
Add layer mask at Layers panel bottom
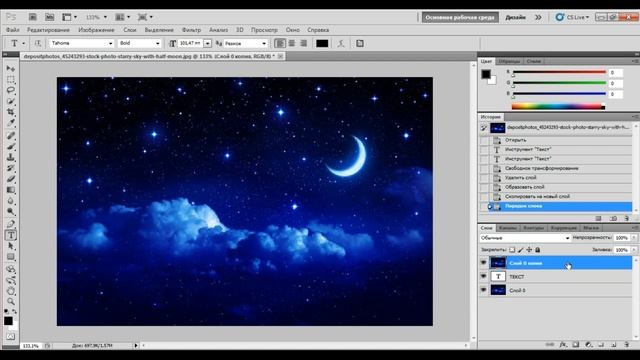[576, 345]
